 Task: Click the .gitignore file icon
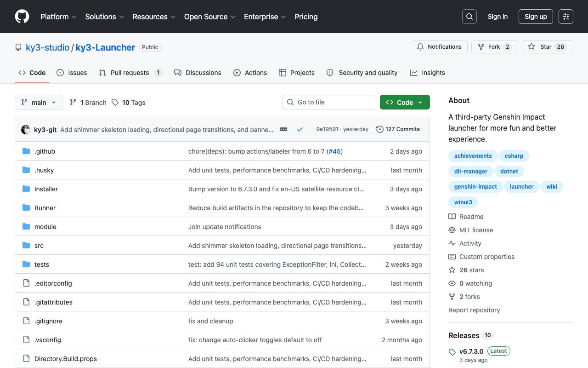pos(26,321)
